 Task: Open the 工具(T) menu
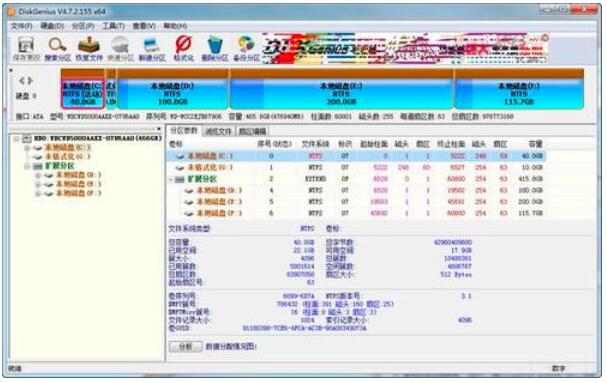[x=113, y=26]
